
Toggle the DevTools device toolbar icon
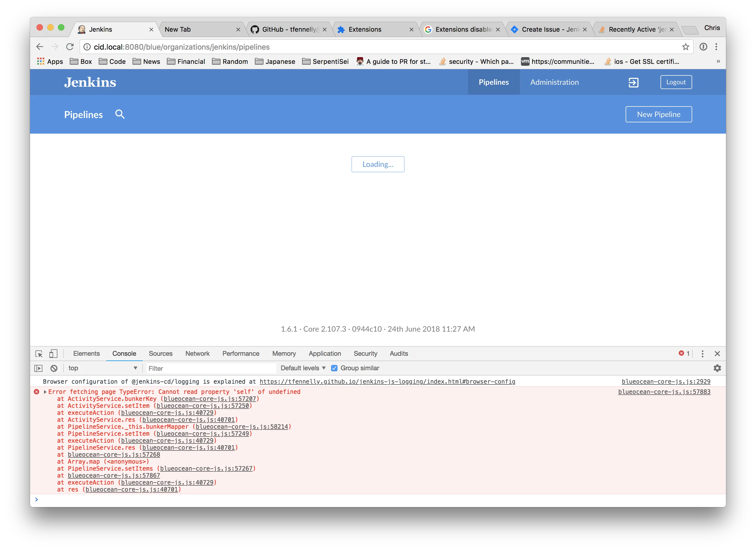pyautogui.click(x=53, y=354)
